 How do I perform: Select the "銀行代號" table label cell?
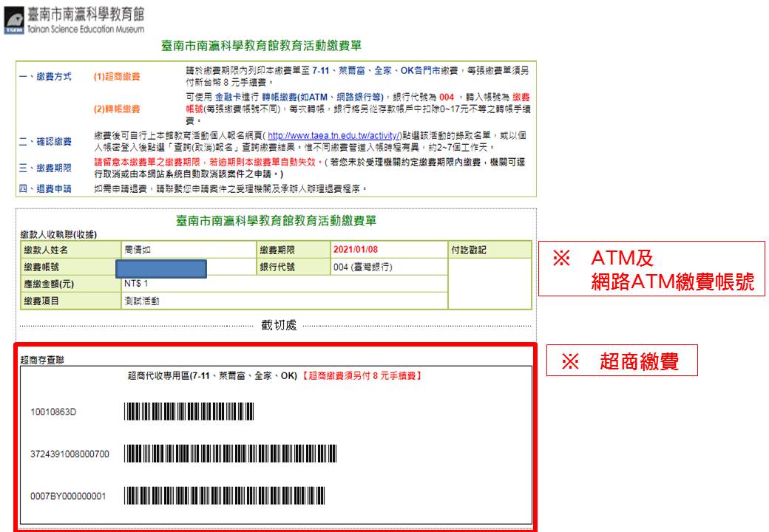(x=294, y=267)
